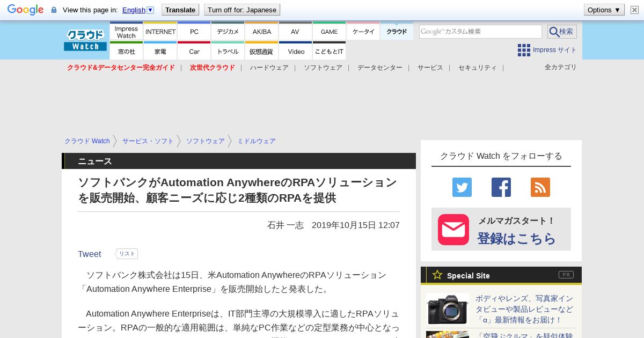This screenshot has height=338, width=644.
Task: Click Impress サイト link
Action: pos(555,50)
